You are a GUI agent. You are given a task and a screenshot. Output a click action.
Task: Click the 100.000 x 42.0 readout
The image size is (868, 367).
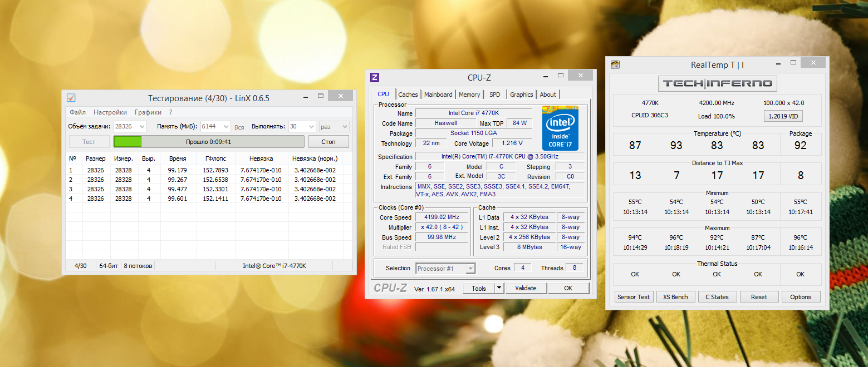783,103
